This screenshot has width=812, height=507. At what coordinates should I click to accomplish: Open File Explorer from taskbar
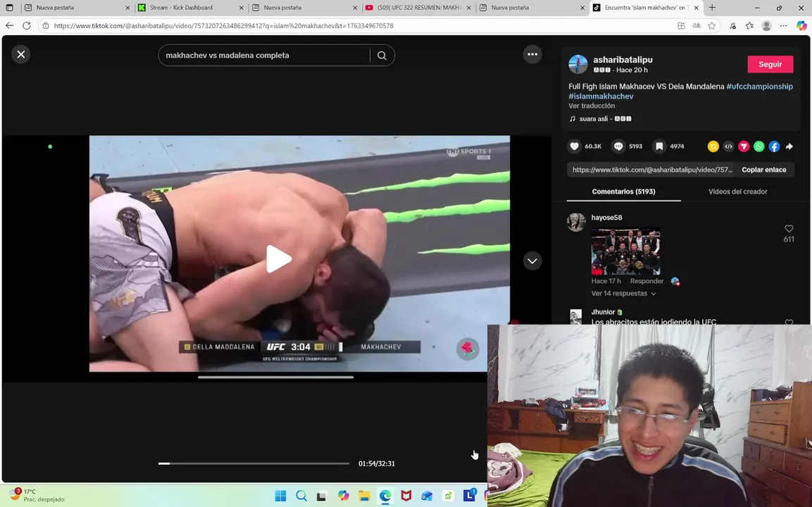(364, 496)
